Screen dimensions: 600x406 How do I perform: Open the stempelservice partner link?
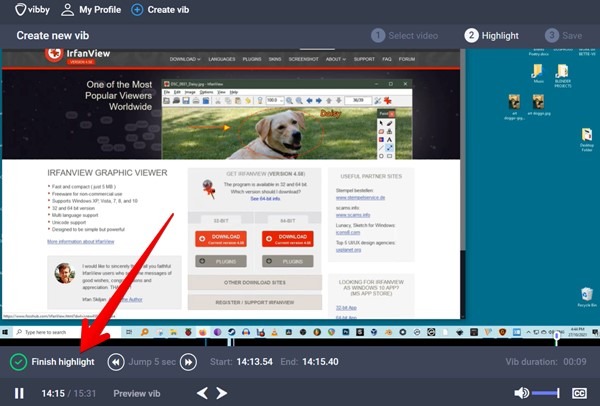click(x=360, y=197)
